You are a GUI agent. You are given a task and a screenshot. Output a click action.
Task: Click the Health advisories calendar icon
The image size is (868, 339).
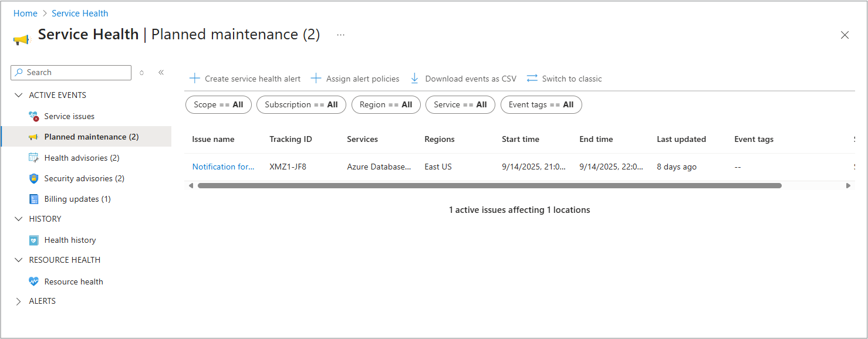33,158
